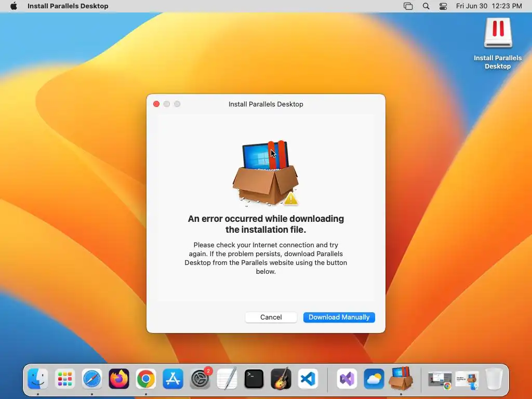Click the Parallels box illustration in dialog
The image size is (532, 399).
pyautogui.click(x=265, y=173)
